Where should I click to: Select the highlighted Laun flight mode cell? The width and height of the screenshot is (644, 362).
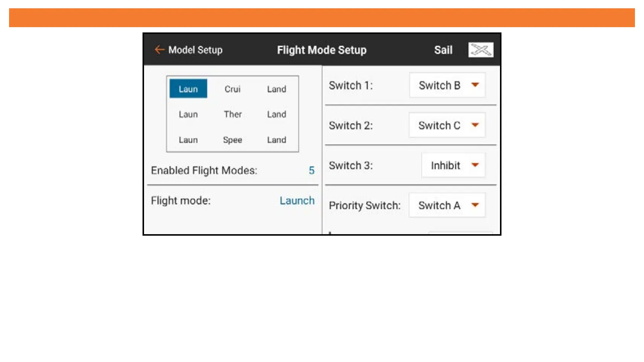pyautogui.click(x=188, y=89)
